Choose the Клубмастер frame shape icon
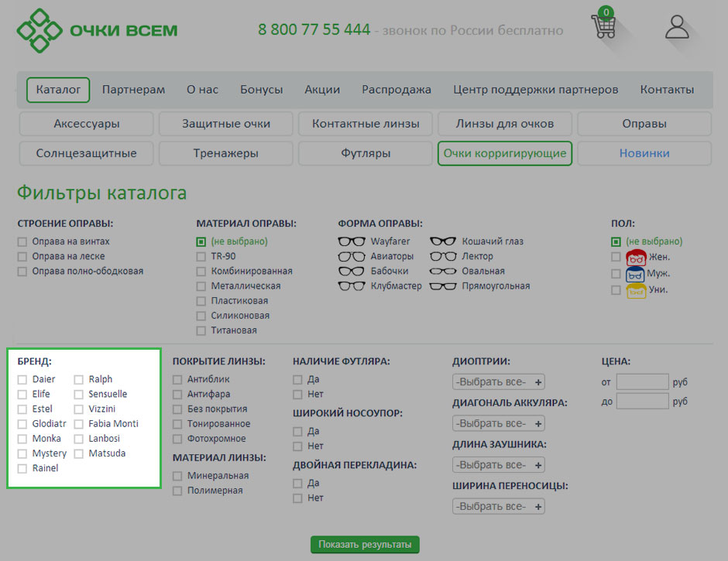This screenshot has width=728, height=561. (x=352, y=286)
